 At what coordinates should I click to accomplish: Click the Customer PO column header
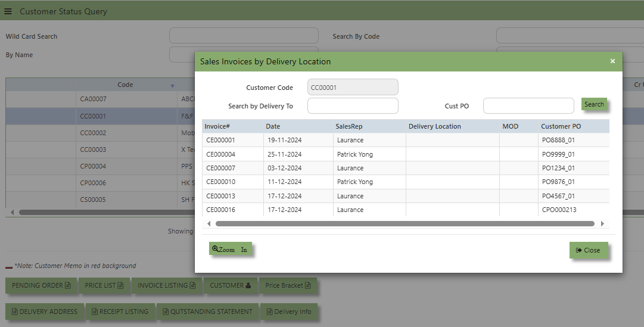574,126
